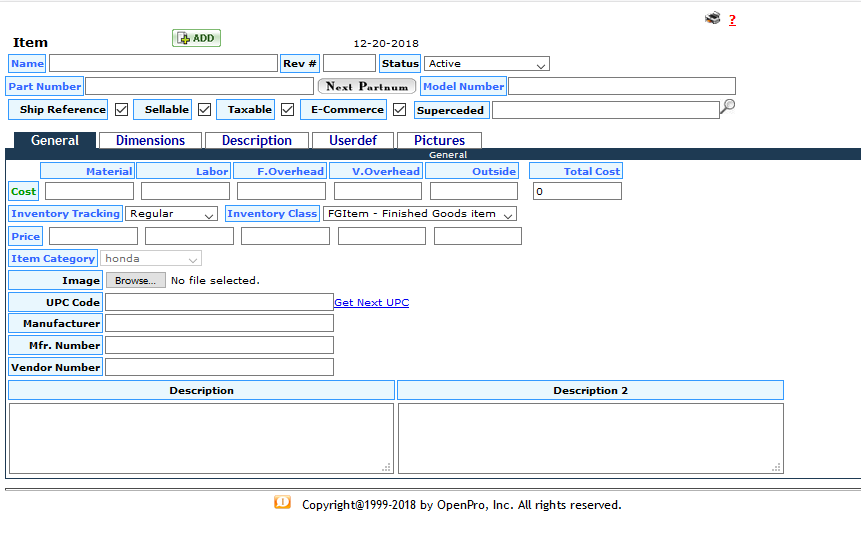Open the Inventory Class dropdown
The height and width of the screenshot is (553, 861).
(419, 214)
